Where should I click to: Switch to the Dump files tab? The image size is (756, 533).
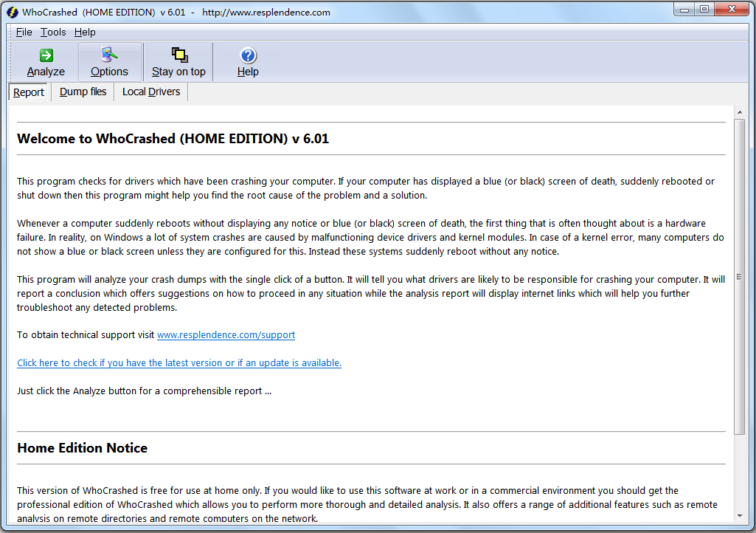tap(83, 92)
